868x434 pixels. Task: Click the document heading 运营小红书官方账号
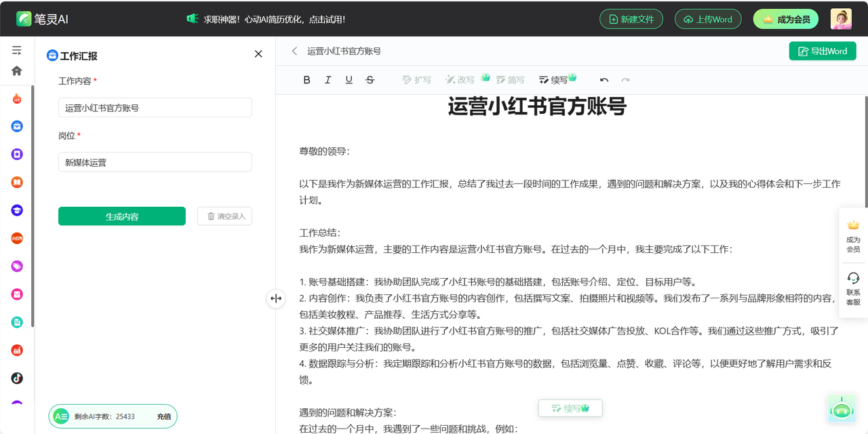[x=537, y=106]
